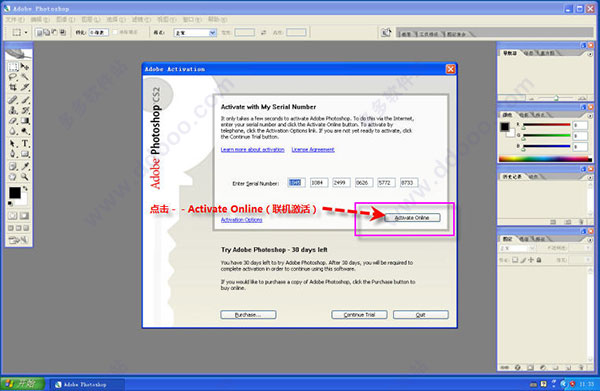Select the Clone Stamp tool
Image resolution: width=600 pixels, height=391 pixels.
point(13,110)
